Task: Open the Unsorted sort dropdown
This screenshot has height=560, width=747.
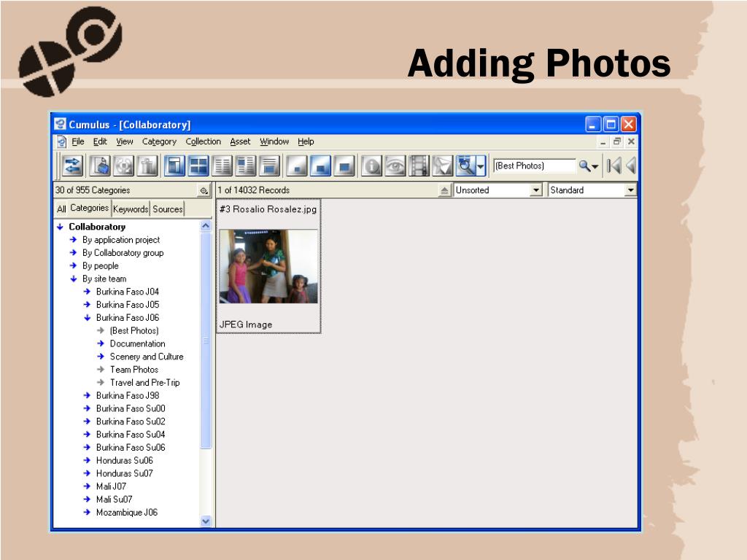Action: (x=536, y=190)
